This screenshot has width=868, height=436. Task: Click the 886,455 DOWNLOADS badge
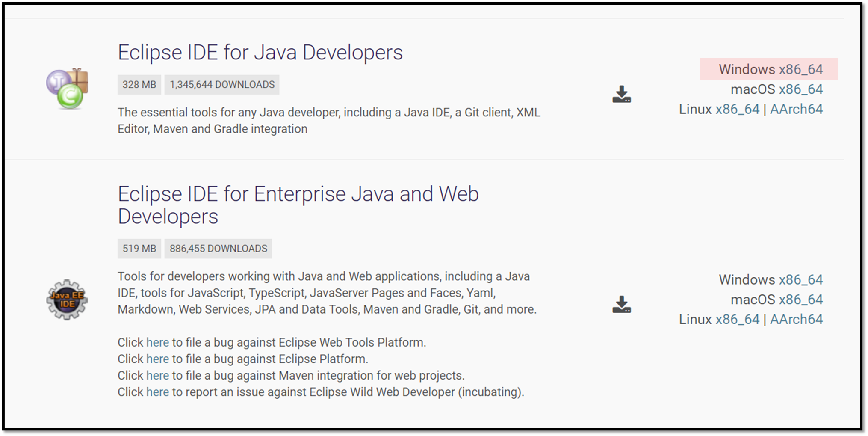tap(218, 249)
